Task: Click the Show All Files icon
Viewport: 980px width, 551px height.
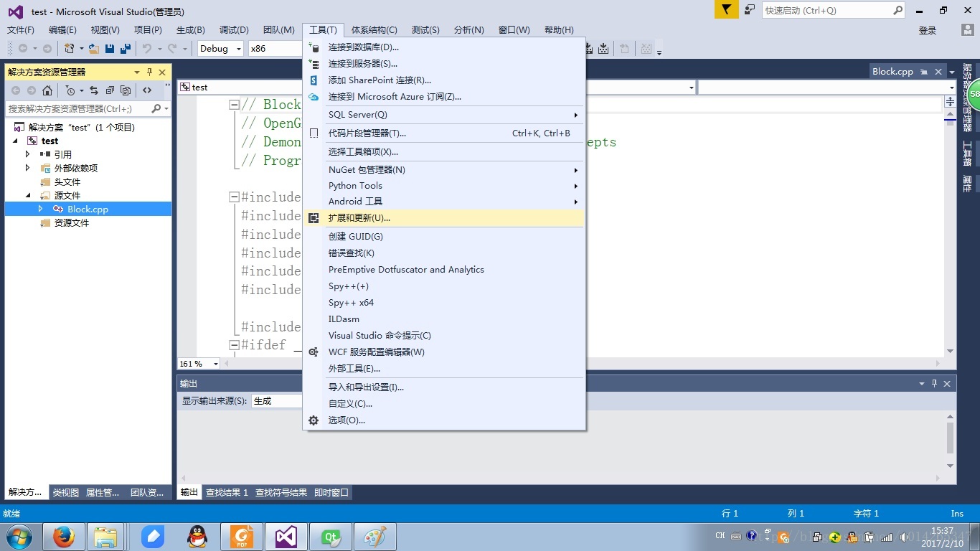Action: point(126,90)
